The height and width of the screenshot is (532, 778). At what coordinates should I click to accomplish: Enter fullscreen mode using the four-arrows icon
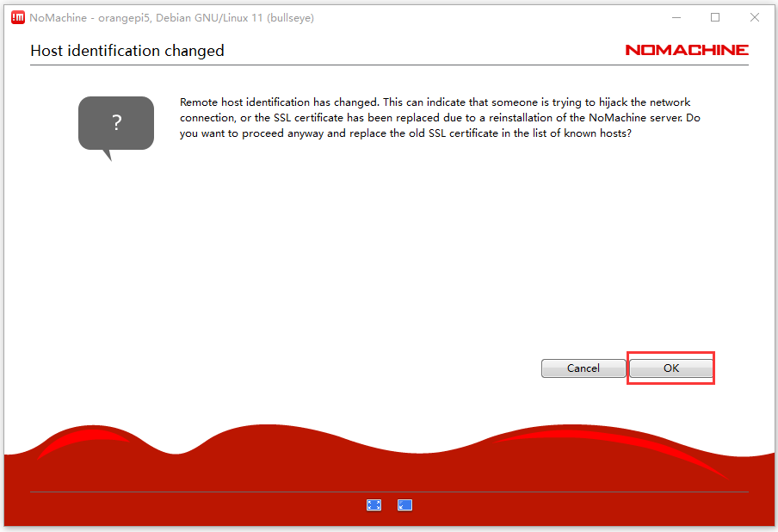[374, 505]
